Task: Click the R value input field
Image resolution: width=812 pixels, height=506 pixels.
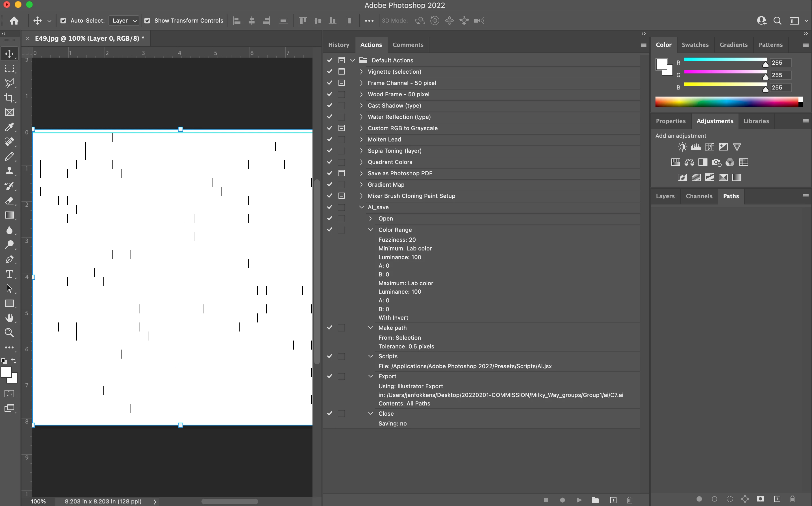Action: pyautogui.click(x=780, y=63)
